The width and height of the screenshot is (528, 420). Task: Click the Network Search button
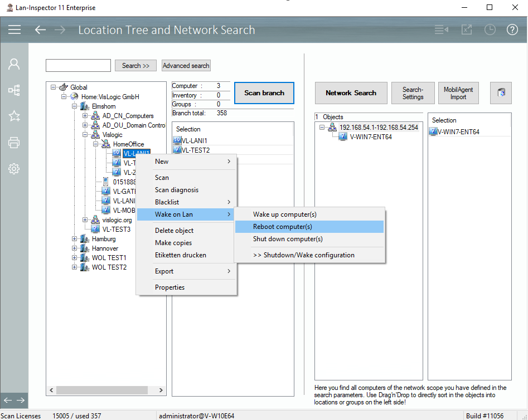click(x=351, y=93)
